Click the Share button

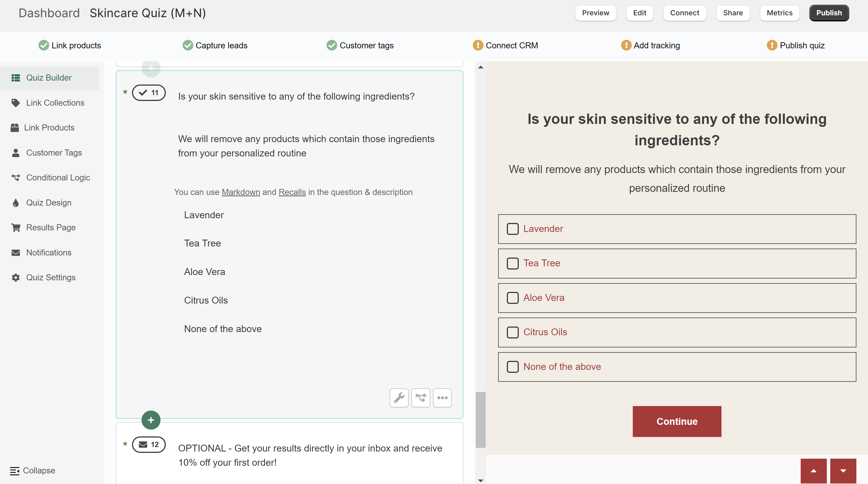tap(733, 13)
